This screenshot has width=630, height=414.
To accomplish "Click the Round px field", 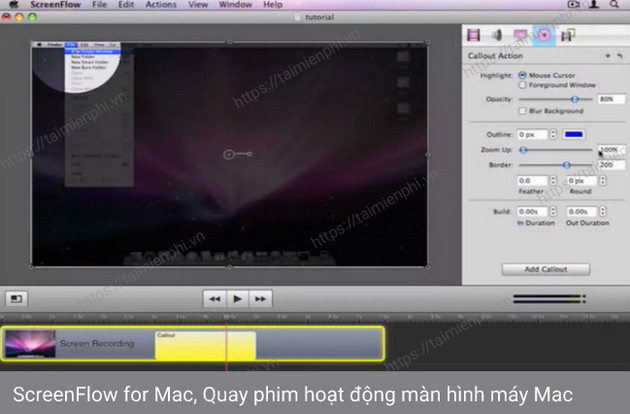I will click(x=581, y=180).
